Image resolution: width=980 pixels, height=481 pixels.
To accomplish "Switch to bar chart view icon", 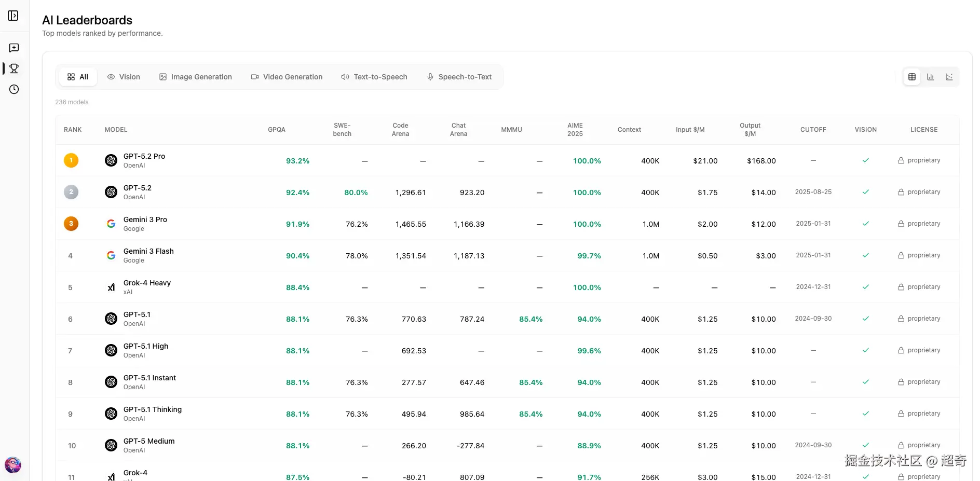I will click(x=931, y=77).
